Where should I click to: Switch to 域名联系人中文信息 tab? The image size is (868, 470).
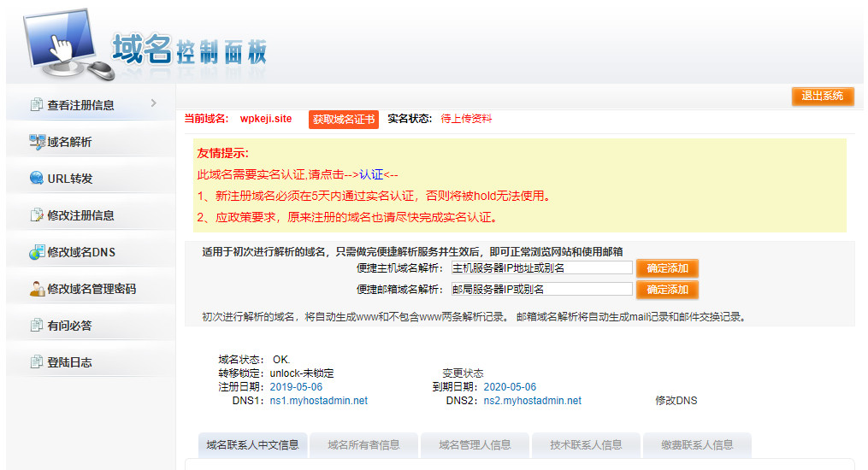[x=252, y=445]
